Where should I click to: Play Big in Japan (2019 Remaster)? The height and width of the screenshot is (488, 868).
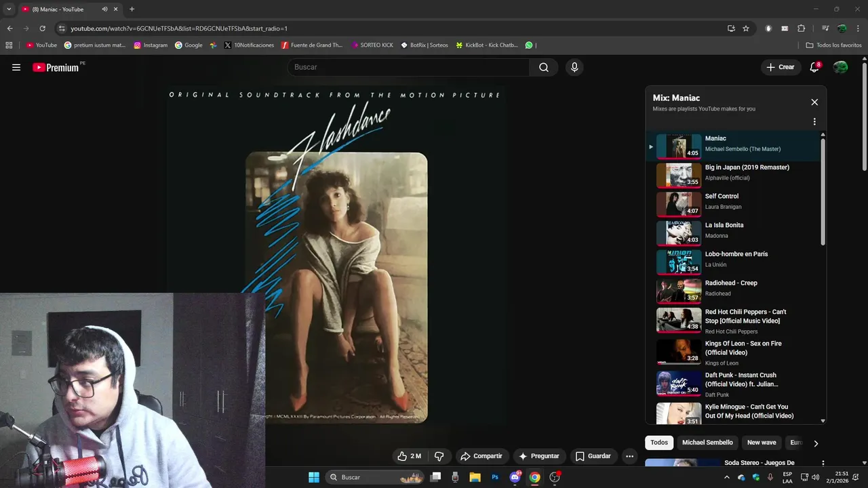click(733, 176)
